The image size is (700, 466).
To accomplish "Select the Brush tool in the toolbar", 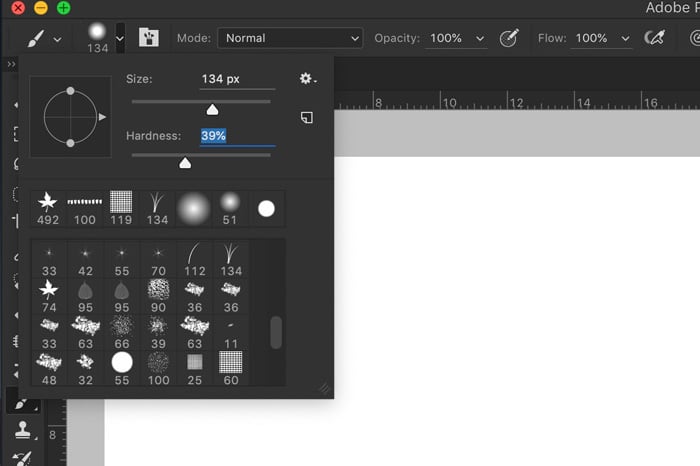I will pyautogui.click(x=22, y=404).
